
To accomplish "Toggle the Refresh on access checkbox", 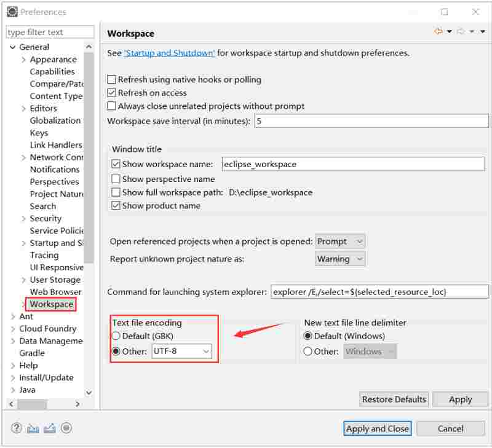I will 112,93.
